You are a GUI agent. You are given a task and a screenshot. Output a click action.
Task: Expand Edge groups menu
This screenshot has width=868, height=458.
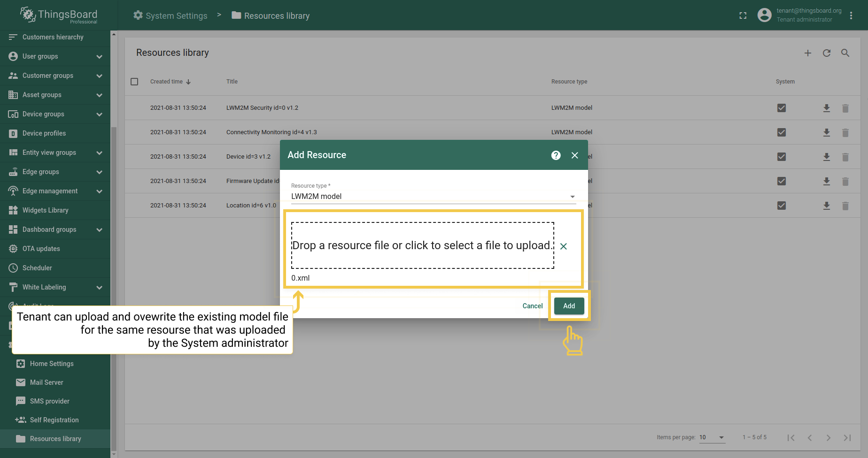click(99, 172)
